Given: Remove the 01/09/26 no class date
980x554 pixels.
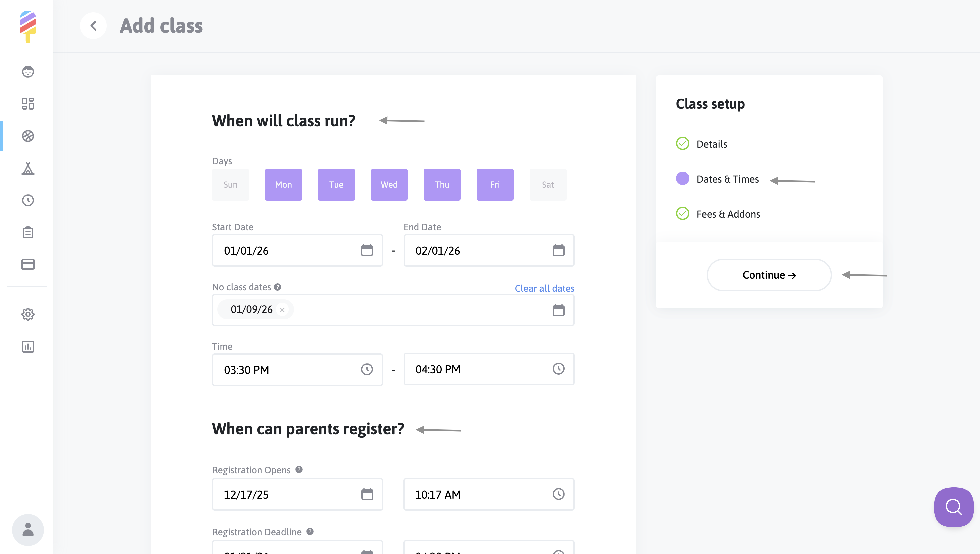Looking at the screenshot, I should click(x=282, y=310).
